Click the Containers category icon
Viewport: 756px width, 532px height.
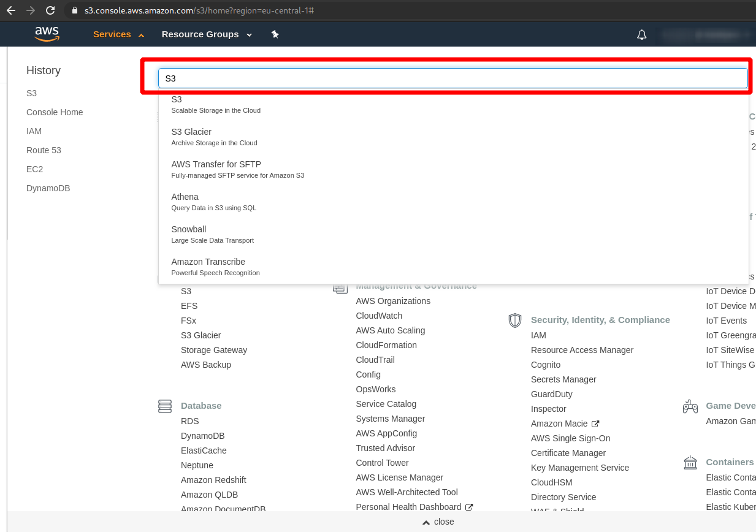click(x=690, y=462)
